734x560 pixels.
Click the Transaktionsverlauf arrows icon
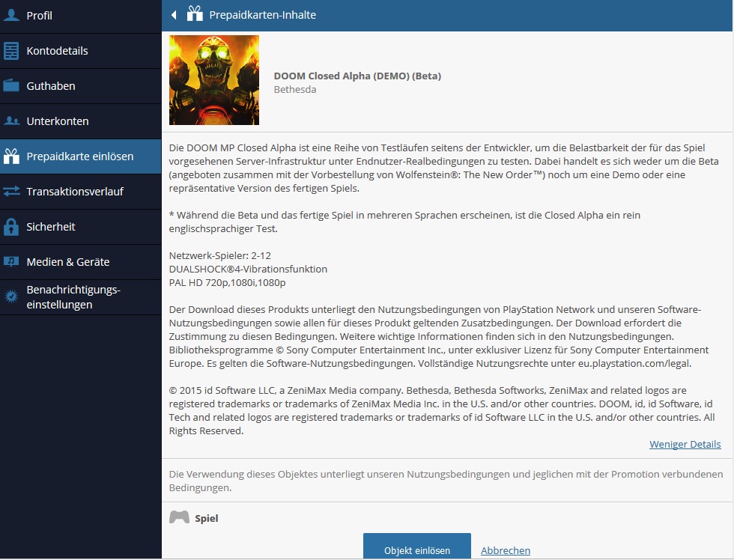(x=11, y=191)
